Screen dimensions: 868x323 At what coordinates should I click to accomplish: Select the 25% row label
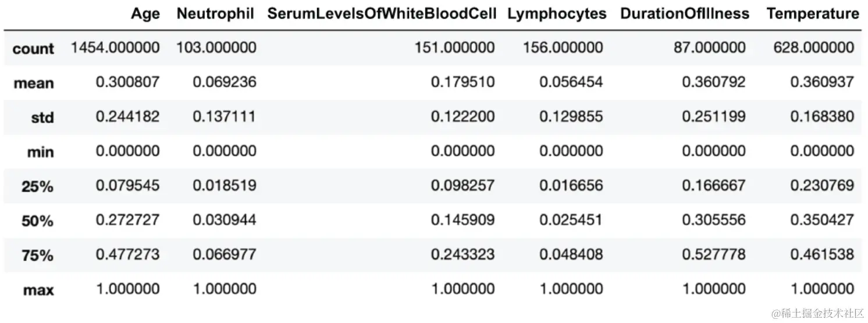[38, 186]
